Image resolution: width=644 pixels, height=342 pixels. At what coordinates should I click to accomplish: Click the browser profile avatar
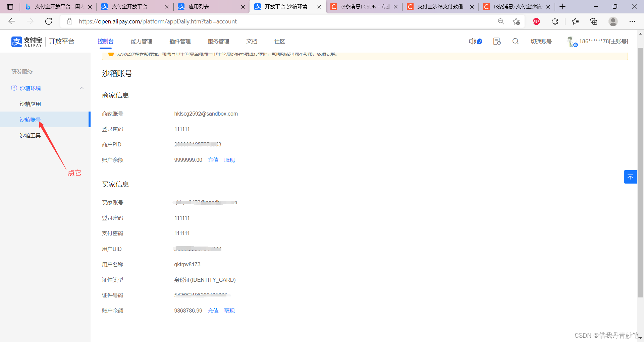[x=613, y=21]
